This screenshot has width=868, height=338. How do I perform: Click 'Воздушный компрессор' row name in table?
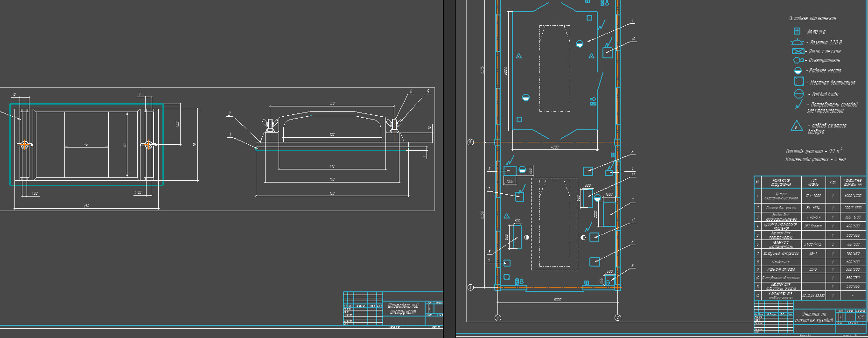coord(781,253)
